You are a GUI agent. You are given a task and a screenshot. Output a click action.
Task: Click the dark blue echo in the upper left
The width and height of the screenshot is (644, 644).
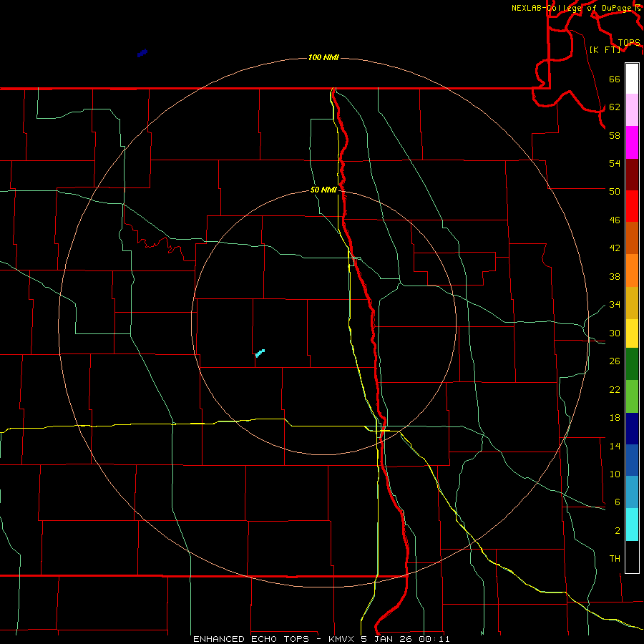point(142,53)
